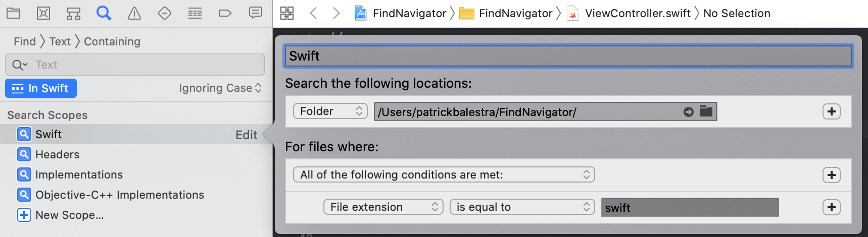The width and height of the screenshot is (868, 237).
Task: Click FindNavigator folder in the jump bar
Action: 516,13
